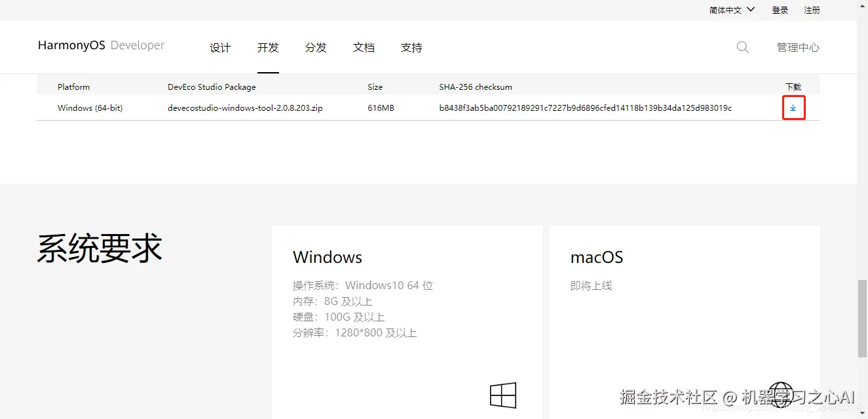Click the Platform column header
868x419 pixels.
coord(73,87)
